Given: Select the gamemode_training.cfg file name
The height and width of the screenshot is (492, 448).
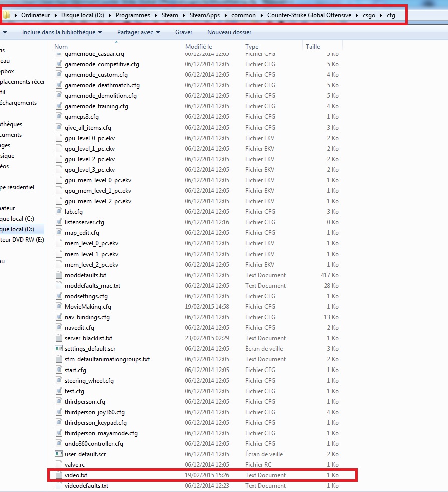Looking at the screenshot, I should [96, 106].
